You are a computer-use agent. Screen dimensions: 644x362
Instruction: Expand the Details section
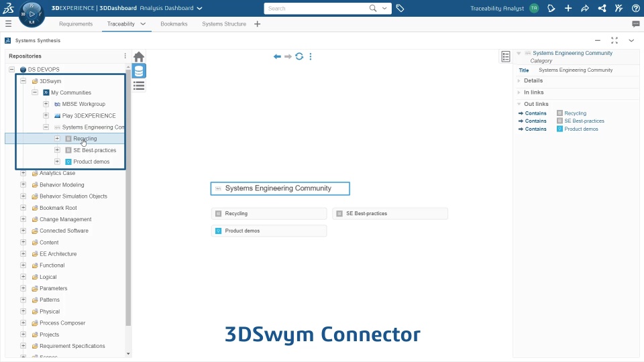tap(519, 80)
